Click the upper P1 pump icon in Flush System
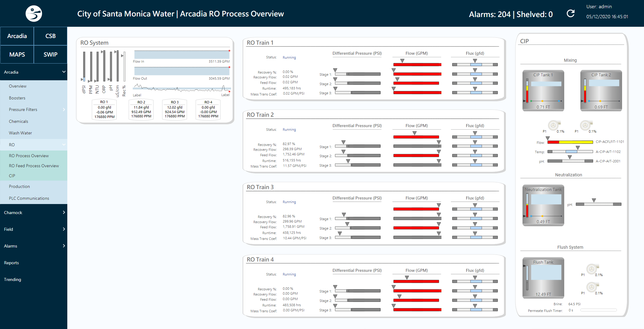This screenshot has height=329, width=644. coord(592,269)
